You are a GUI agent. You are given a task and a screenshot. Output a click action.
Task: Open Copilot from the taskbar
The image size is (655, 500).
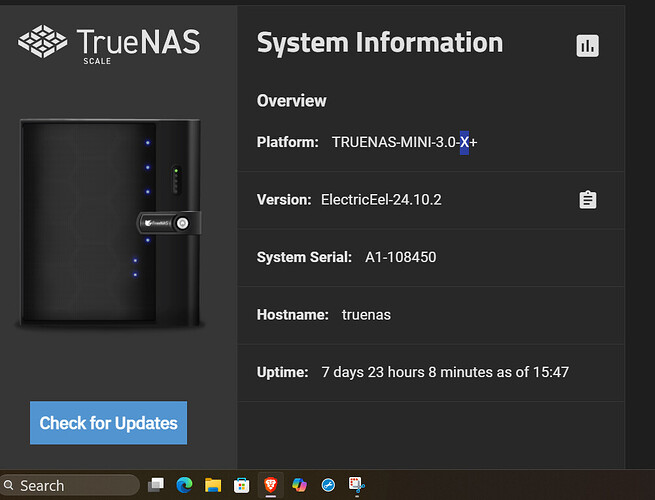point(300,485)
